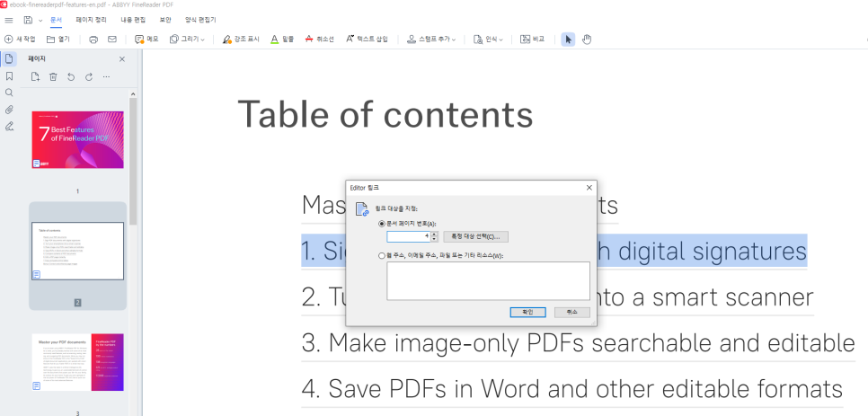Open the 그리기 drawing dropdown

[187, 40]
